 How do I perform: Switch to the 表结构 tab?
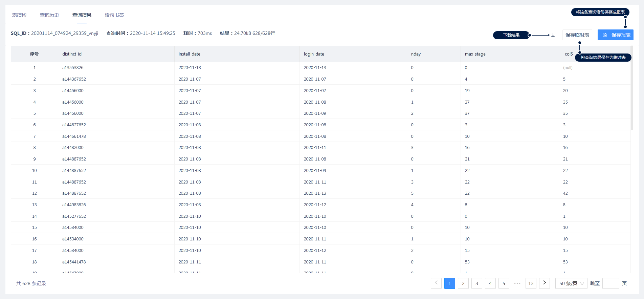click(x=19, y=15)
